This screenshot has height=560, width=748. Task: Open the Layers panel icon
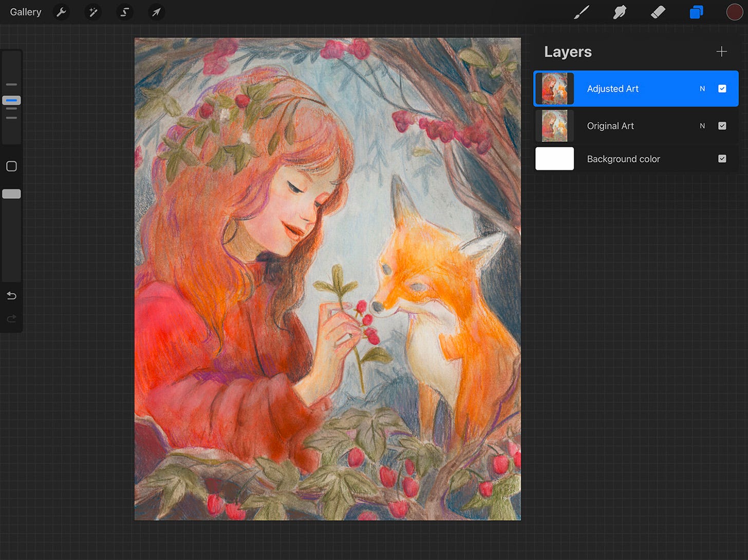point(696,12)
